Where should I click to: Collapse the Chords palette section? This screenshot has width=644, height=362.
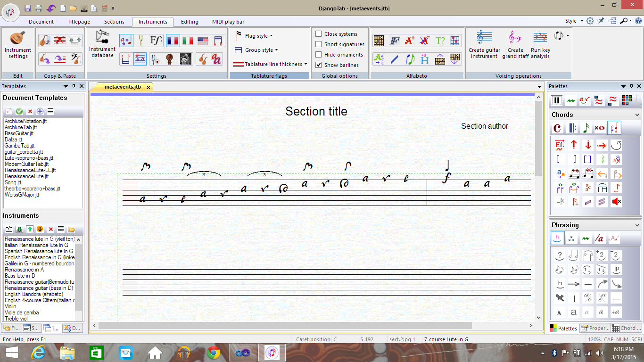(637, 115)
